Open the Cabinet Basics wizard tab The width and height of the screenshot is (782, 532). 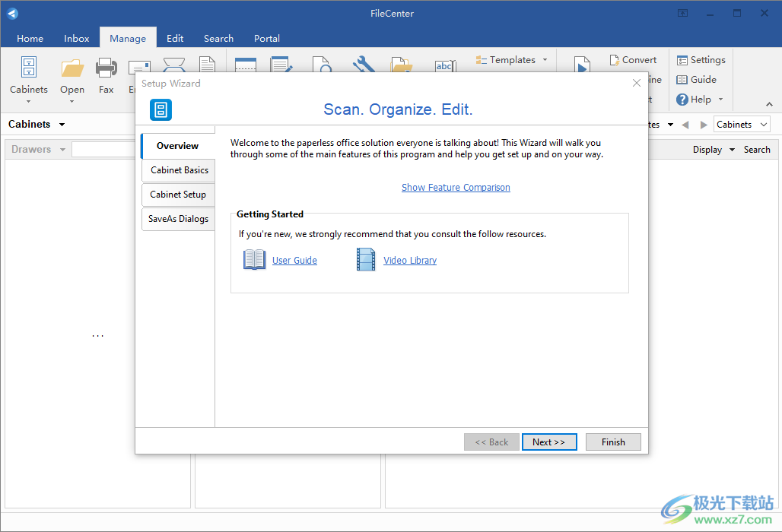179,170
